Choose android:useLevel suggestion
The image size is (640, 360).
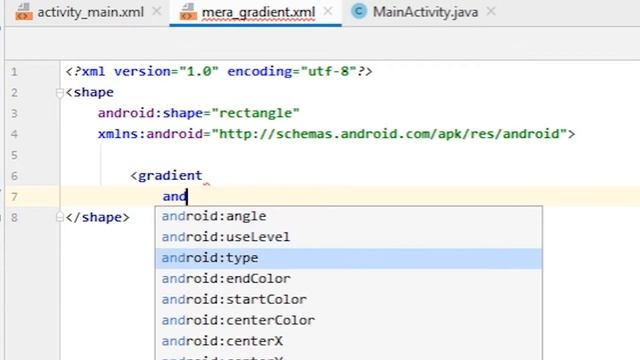click(x=349, y=237)
